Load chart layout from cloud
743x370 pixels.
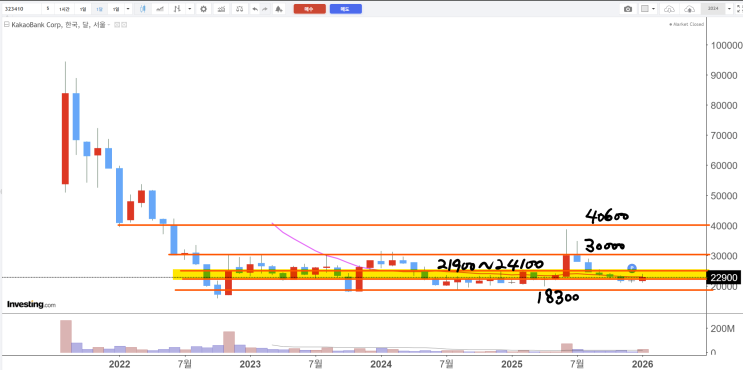coord(669,9)
